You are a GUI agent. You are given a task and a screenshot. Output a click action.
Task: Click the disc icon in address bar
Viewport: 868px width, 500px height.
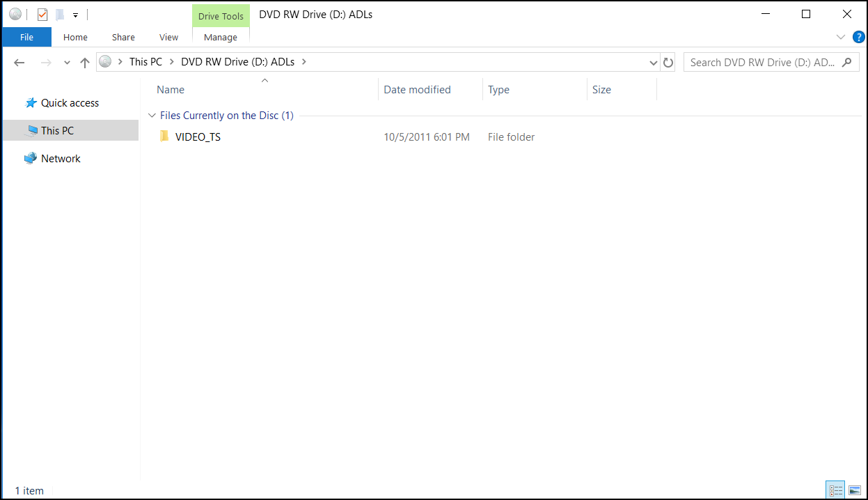click(105, 61)
